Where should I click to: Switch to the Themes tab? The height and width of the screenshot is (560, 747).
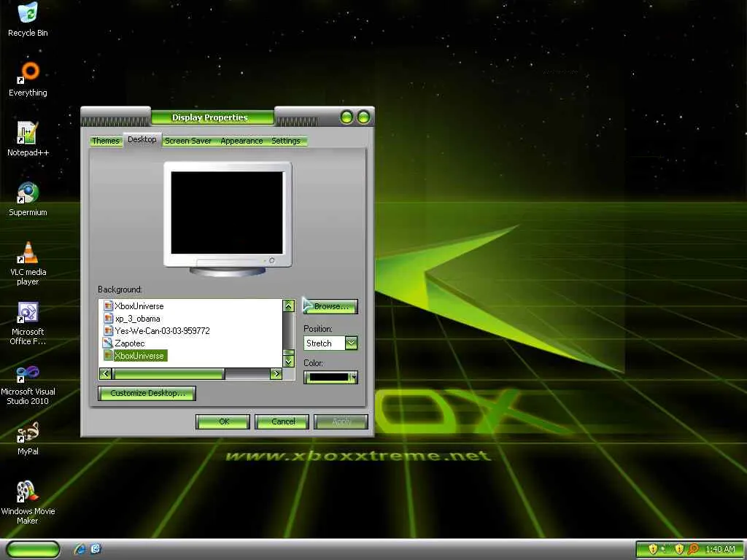click(x=105, y=141)
